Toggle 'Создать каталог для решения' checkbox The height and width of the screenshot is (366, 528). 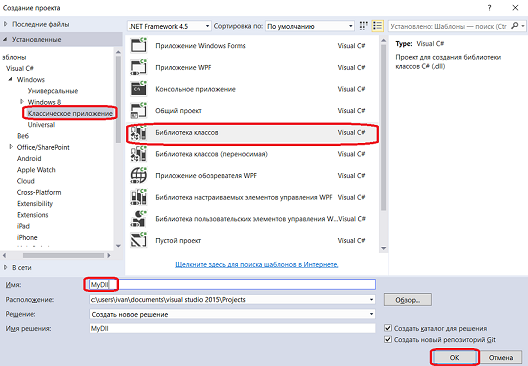(388, 328)
